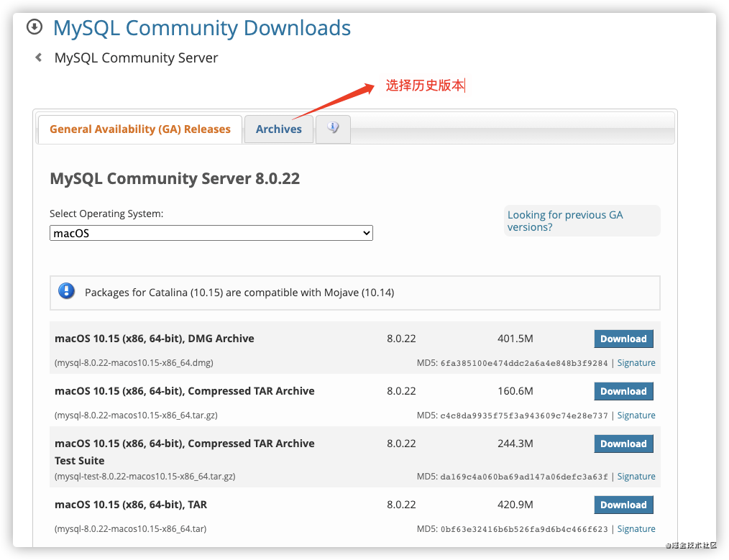Click the 420.9M file size value
Image resolution: width=729 pixels, height=560 pixels.
click(515, 504)
